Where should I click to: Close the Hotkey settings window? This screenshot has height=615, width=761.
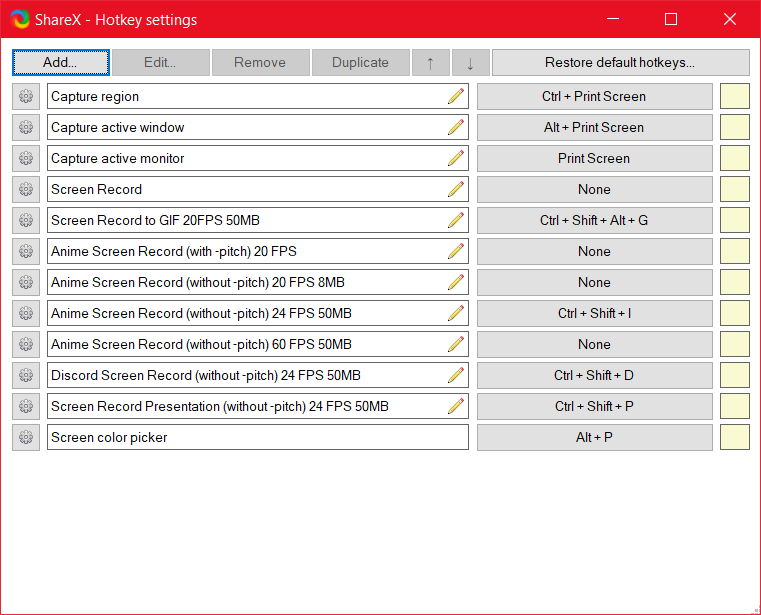pyautogui.click(x=730, y=19)
